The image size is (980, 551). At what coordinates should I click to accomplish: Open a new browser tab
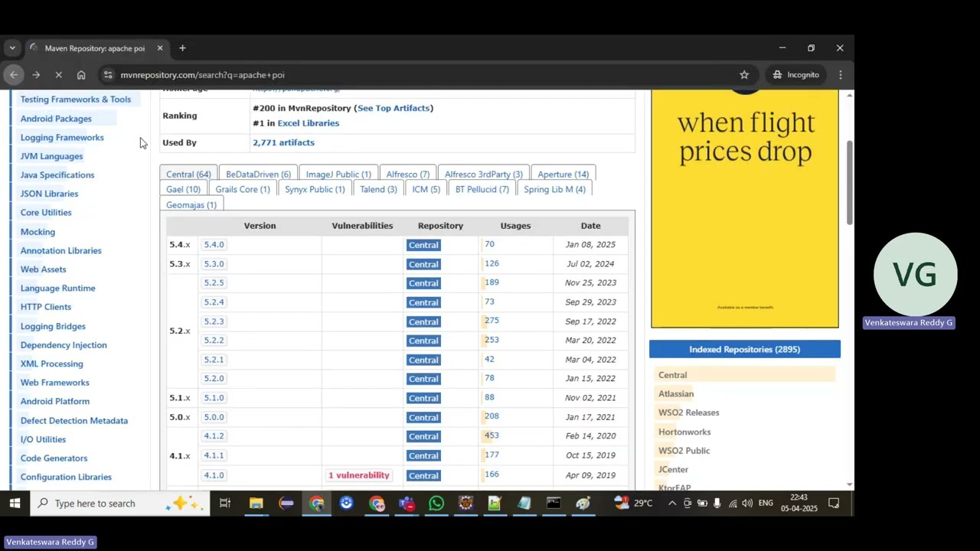pyautogui.click(x=182, y=48)
